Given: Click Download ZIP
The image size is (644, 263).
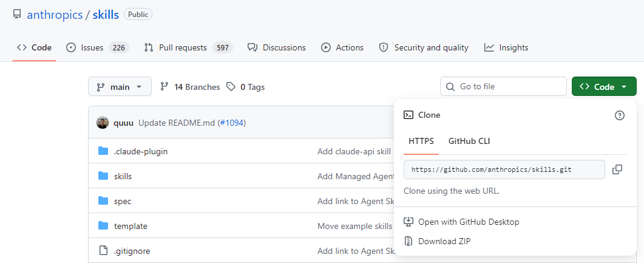Looking at the screenshot, I should [x=444, y=241].
